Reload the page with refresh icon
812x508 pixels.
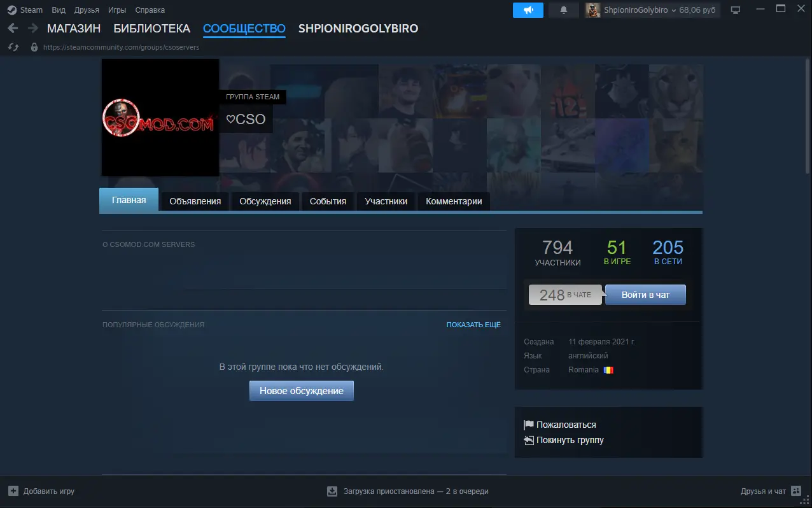click(x=13, y=47)
